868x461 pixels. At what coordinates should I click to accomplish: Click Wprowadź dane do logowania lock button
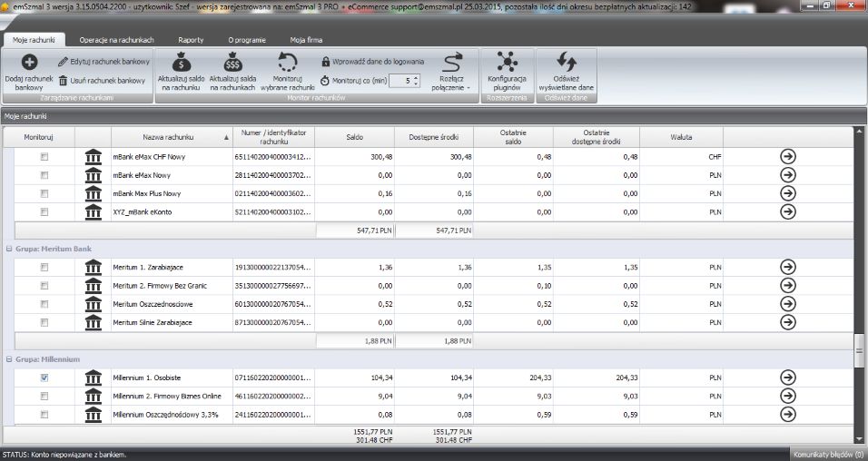pos(372,62)
